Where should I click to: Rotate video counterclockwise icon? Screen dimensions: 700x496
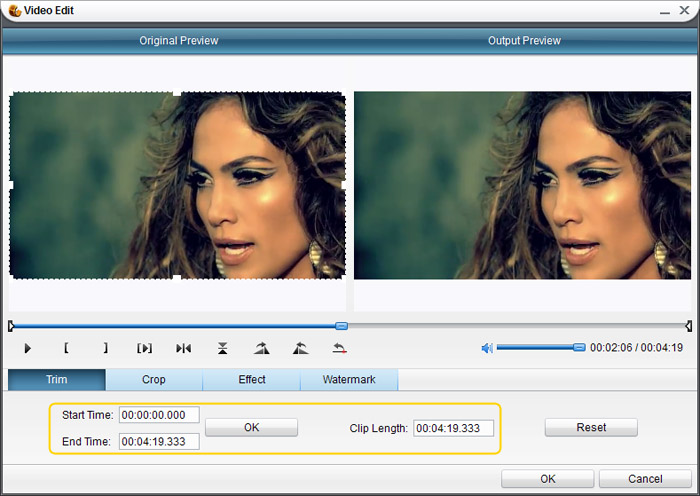tap(300, 348)
